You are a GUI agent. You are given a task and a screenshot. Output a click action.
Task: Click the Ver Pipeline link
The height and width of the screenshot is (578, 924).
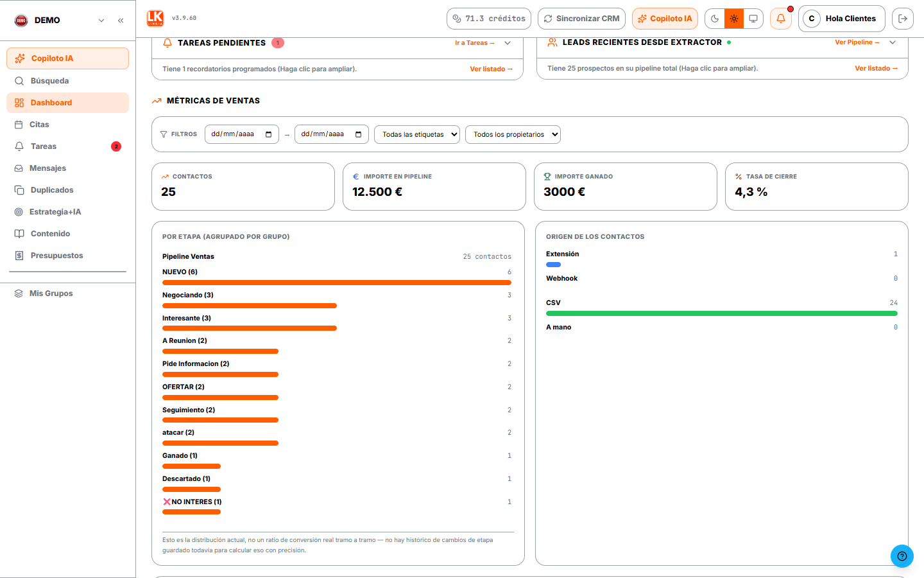(857, 42)
